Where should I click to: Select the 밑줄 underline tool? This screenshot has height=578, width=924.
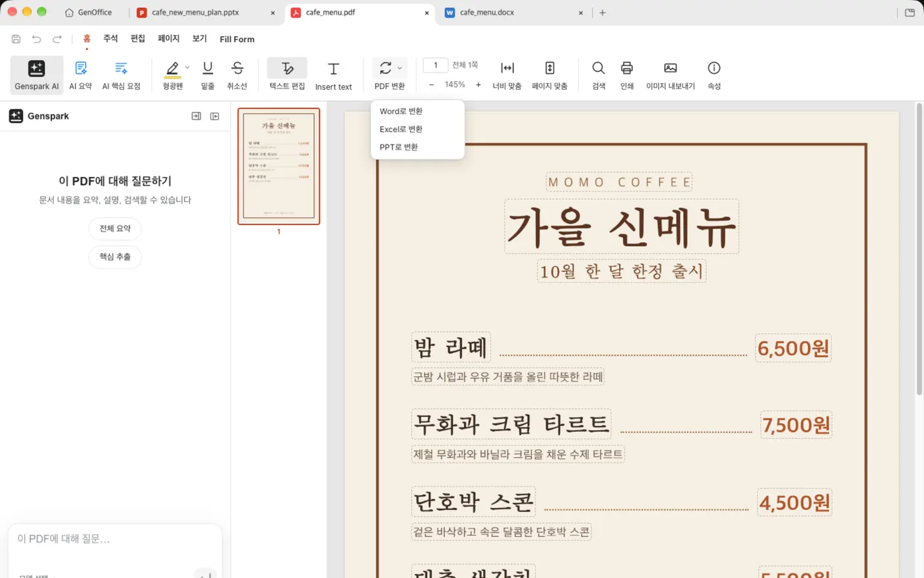(208, 75)
